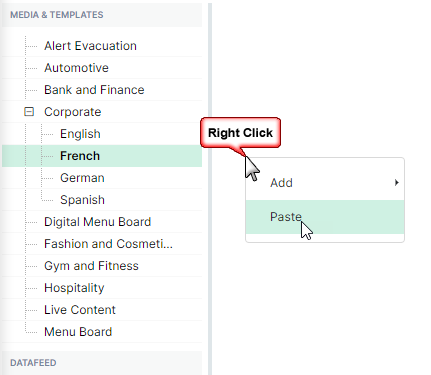The width and height of the screenshot is (431, 375).
Task: Select the English subfolder
Action: [80, 134]
